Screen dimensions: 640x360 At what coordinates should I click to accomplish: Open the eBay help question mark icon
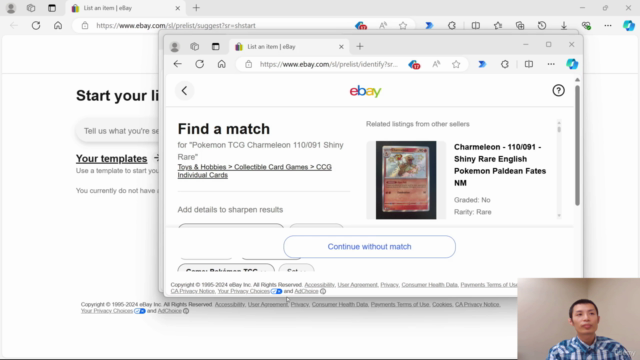(558, 91)
